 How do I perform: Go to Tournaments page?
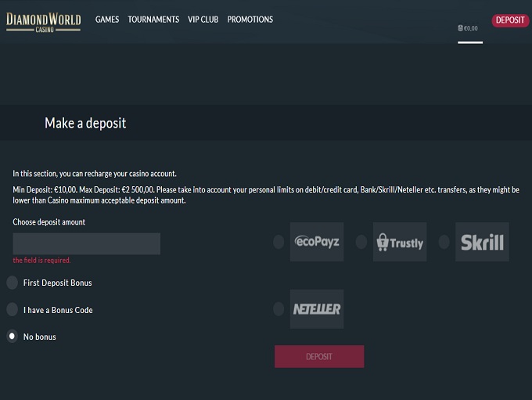click(153, 20)
